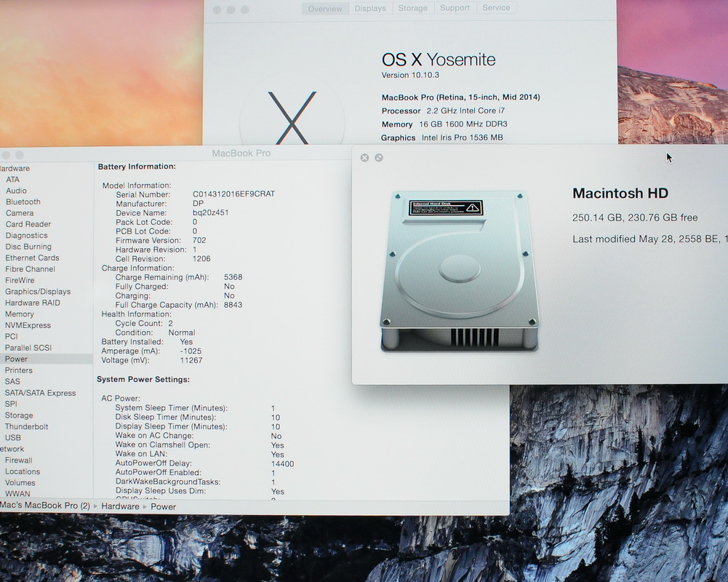
Task: Click the AutoPowerOff Delay value 14400
Action: (282, 463)
